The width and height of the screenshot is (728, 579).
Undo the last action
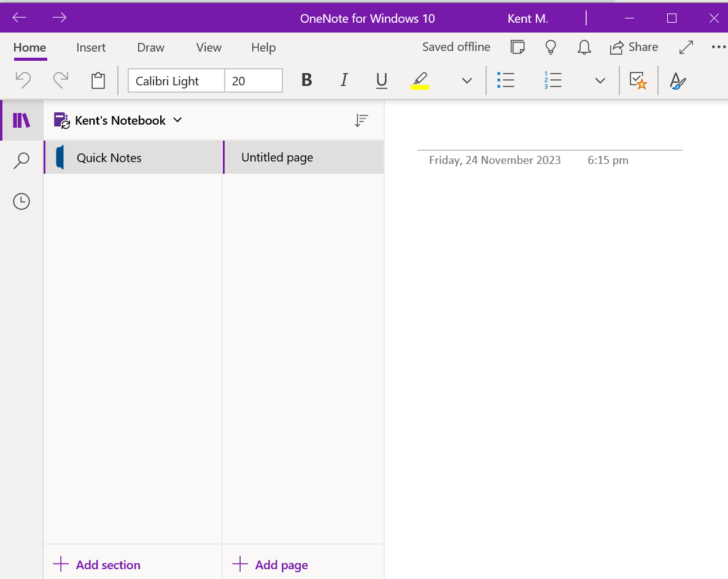[x=23, y=80]
